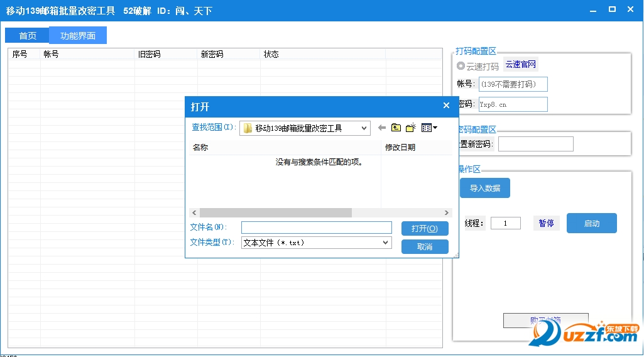
Task: Click the up one level folder icon
Action: coord(396,128)
